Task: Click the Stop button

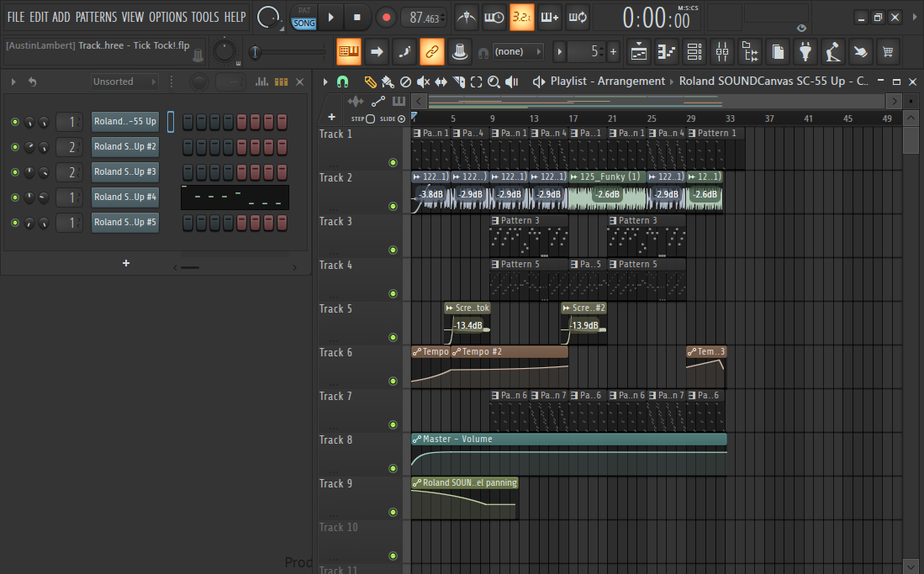Action: [x=356, y=18]
